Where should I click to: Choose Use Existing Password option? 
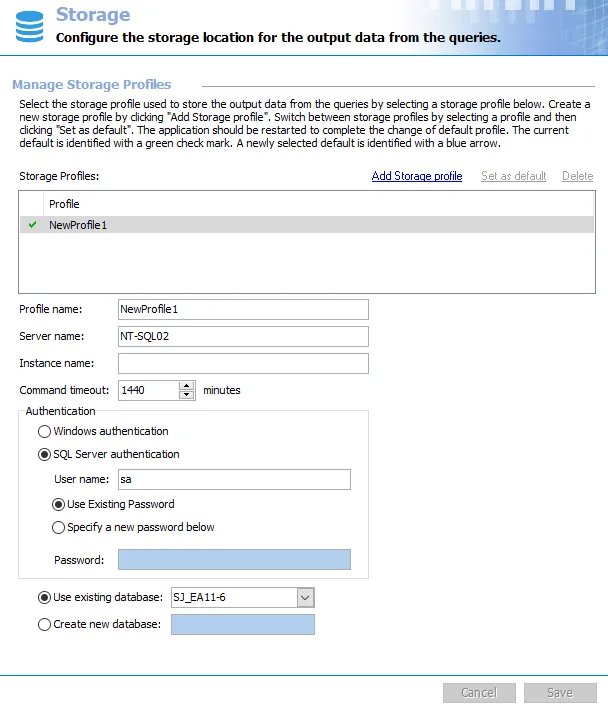(x=58, y=504)
